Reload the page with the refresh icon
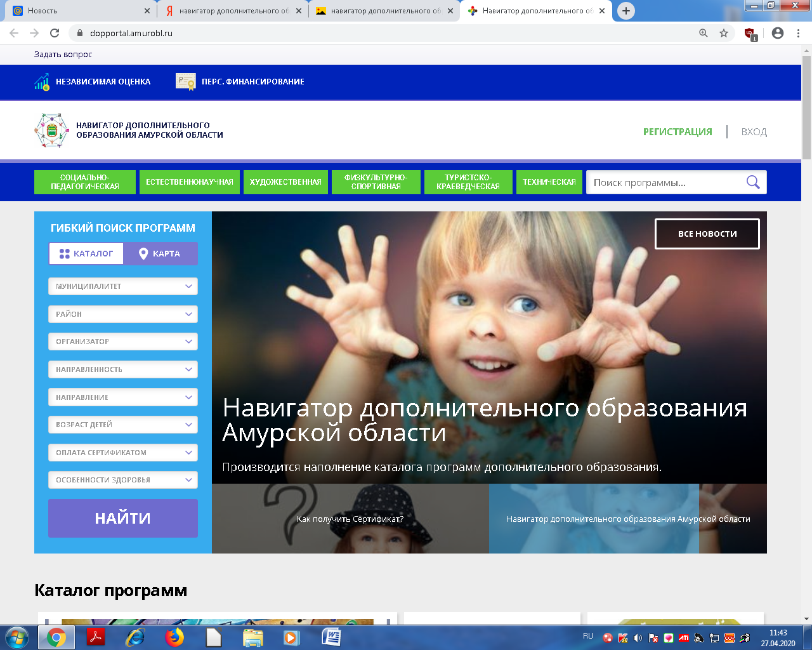812x650 pixels. tap(55, 33)
